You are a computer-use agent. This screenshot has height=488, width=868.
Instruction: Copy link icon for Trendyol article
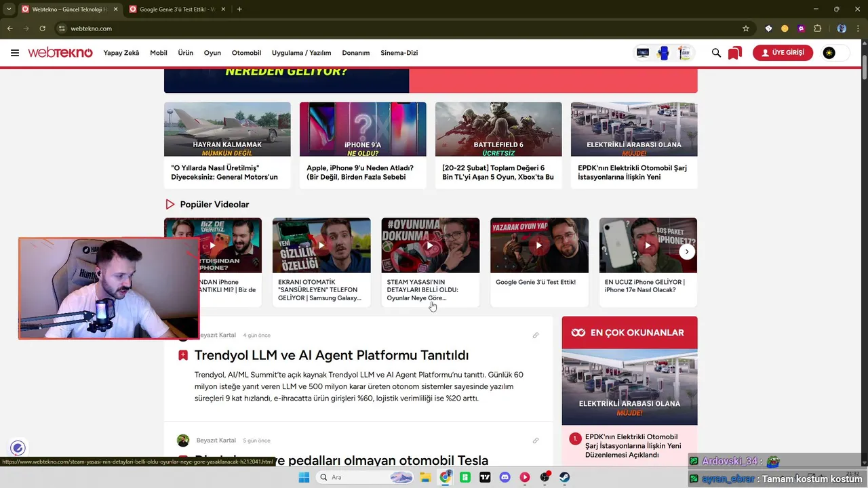pyautogui.click(x=536, y=335)
